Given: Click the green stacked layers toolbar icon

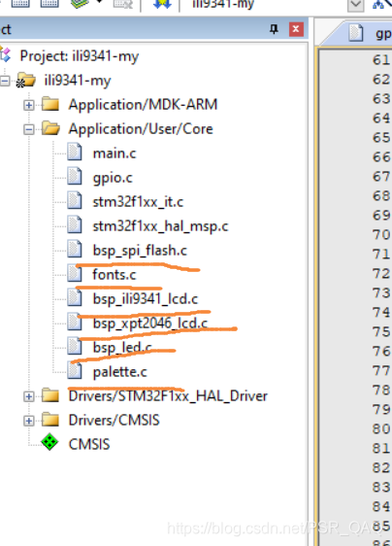Looking at the screenshot, I should click(80, 4).
